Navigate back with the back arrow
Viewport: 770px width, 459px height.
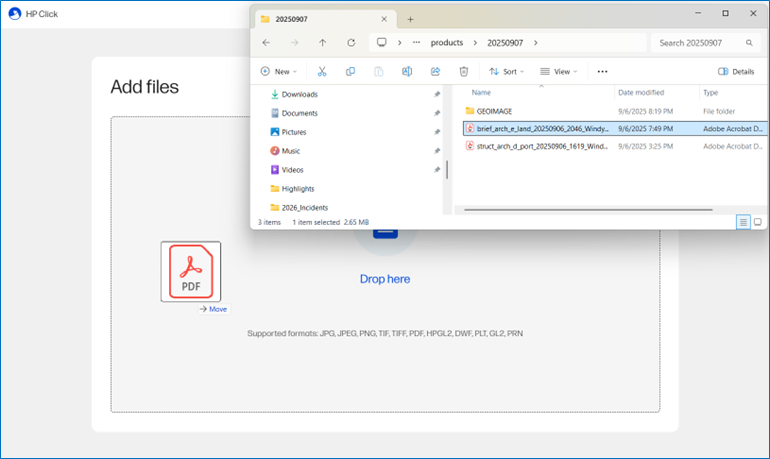(x=266, y=43)
